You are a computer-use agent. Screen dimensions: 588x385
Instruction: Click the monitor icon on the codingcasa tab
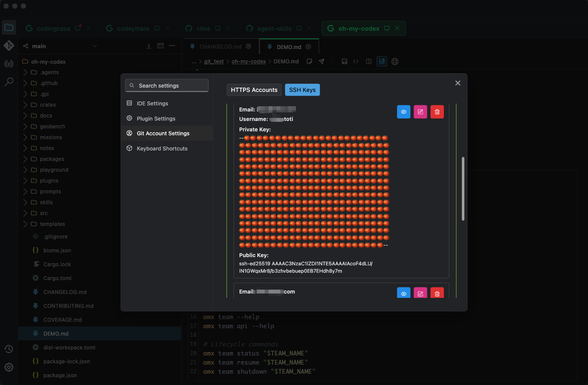(x=78, y=28)
